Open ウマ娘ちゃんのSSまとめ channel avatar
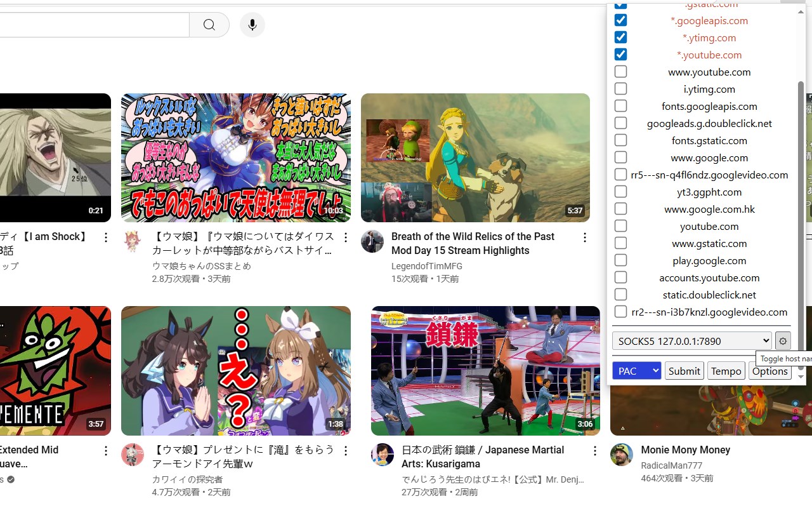This screenshot has height=508, width=812. [132, 241]
